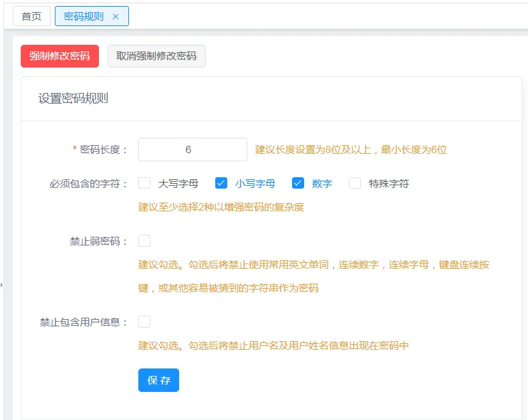The image size is (528, 420).
Task: Tick the 禁止包含用户信息 checkbox
Action: (144, 322)
